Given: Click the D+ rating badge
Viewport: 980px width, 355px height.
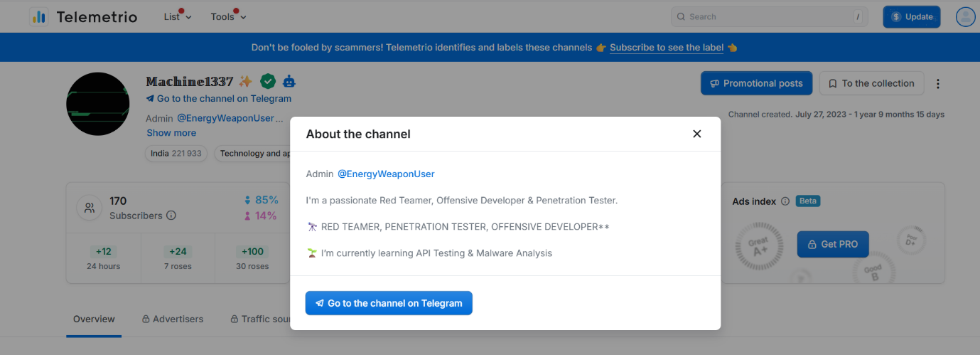Looking at the screenshot, I should 911,241.
